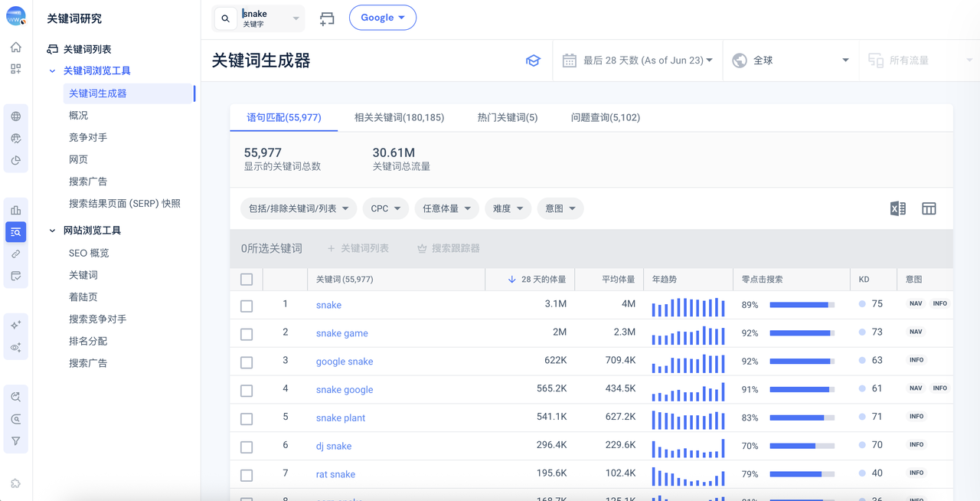Open the table column settings icon
The image size is (980, 501).
(x=929, y=208)
